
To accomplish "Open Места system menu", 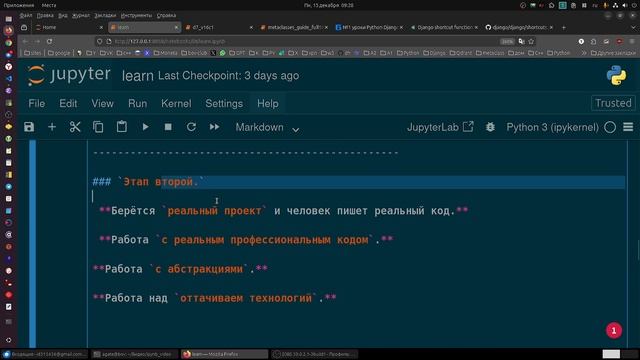I will click(x=49, y=5).
